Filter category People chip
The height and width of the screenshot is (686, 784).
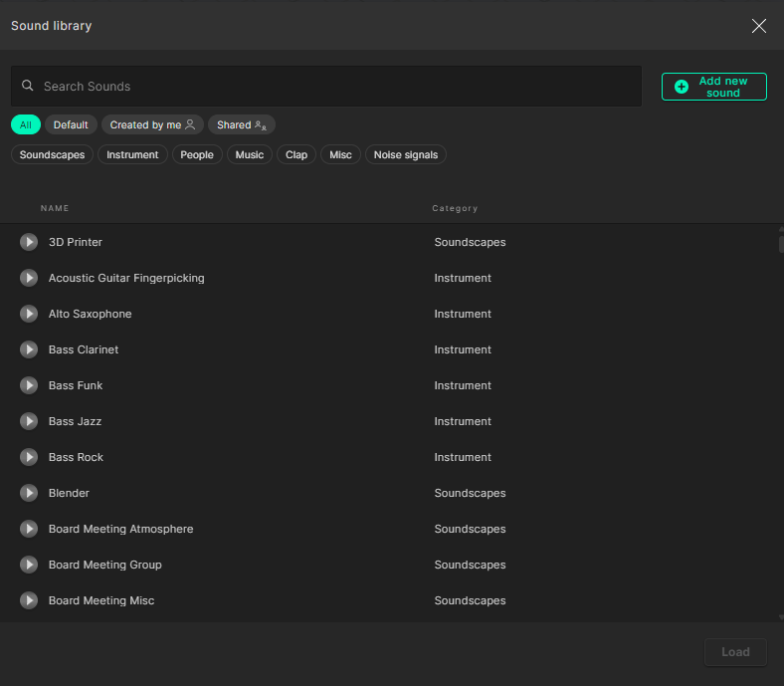pos(197,154)
